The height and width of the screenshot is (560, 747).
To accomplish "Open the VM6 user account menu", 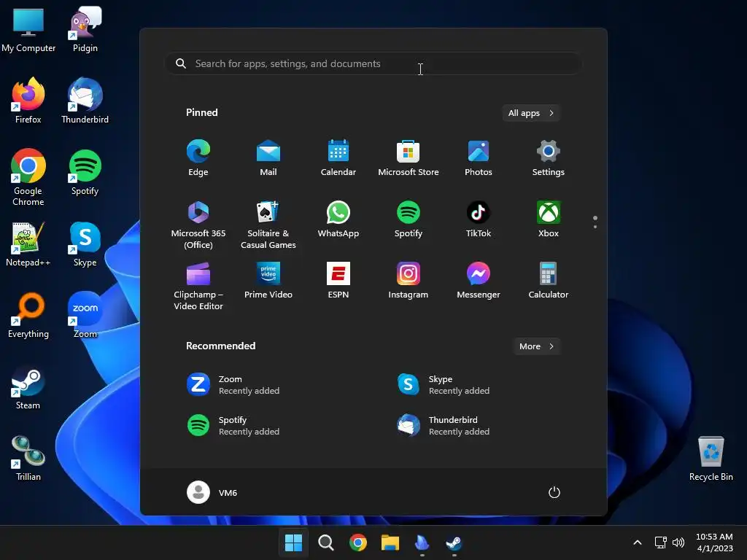I will pyautogui.click(x=212, y=492).
